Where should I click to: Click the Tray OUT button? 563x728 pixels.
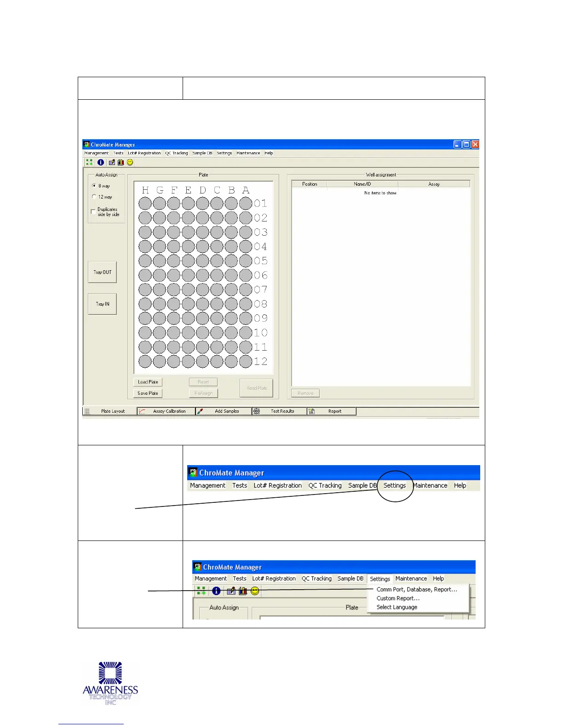point(102,272)
